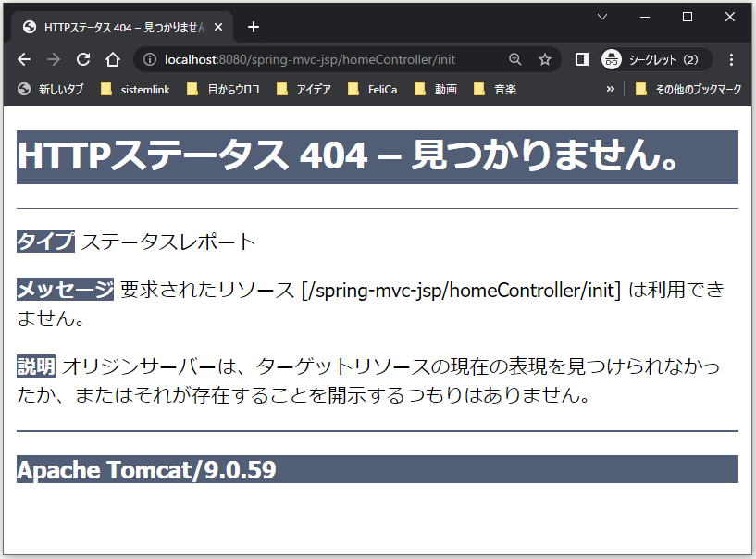Click the FeliCa bookmark folder icon

[x=354, y=89]
